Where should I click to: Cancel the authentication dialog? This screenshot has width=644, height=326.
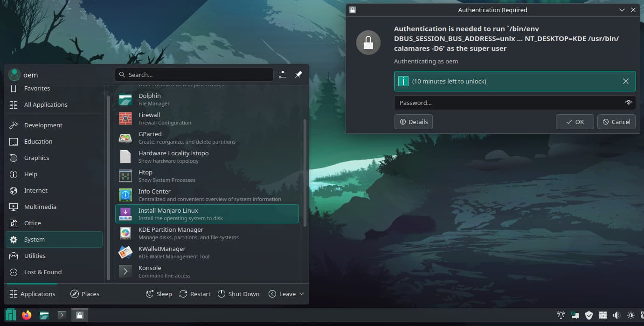616,122
